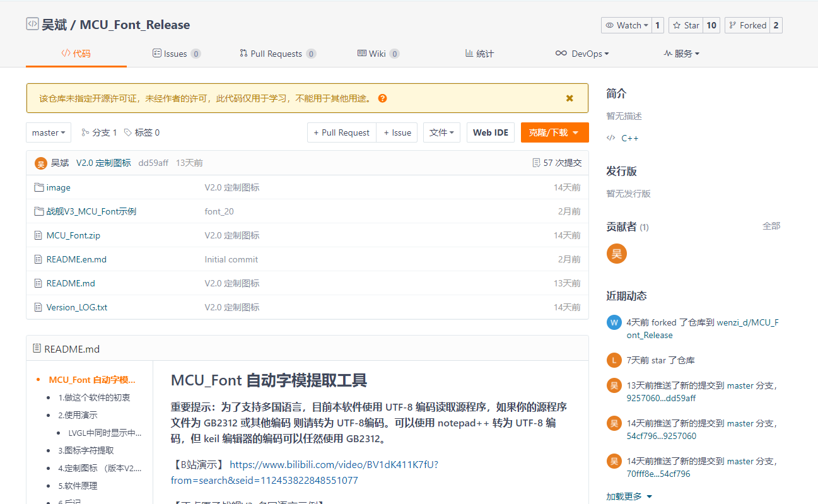Jump to 5.软件原理 in outline
Viewport: 818px width, 504px height.
78,486
